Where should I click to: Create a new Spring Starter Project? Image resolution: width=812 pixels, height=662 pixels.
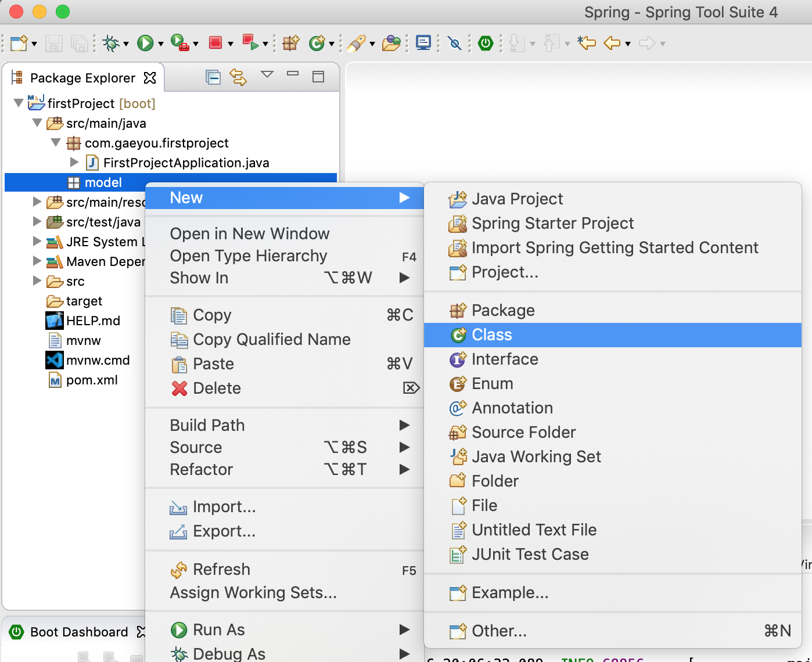(613, 224)
